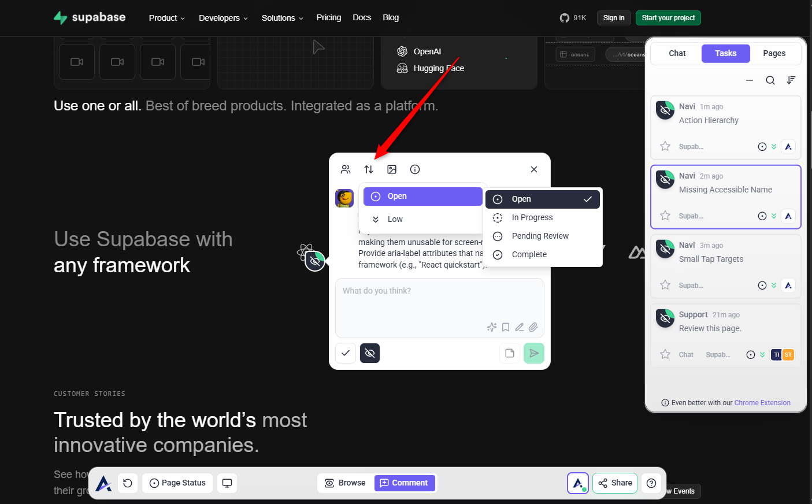The image size is (812, 504).
Task: Open the info icon in the comment popup
Action: point(415,169)
